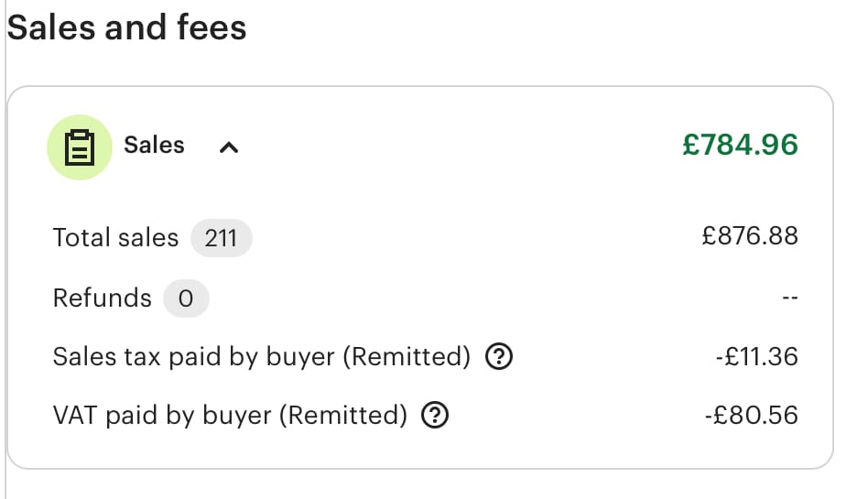This screenshot has width=868, height=499.
Task: Collapse the Sales section chevron
Action: [x=229, y=146]
